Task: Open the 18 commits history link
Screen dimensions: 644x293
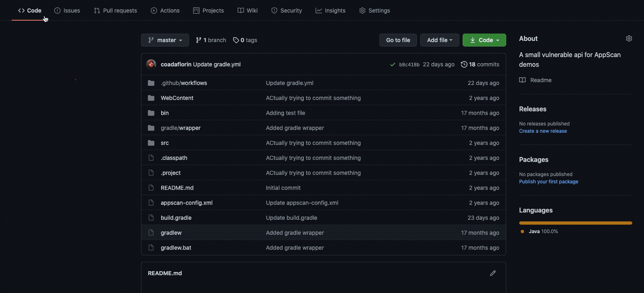Action: pos(480,65)
